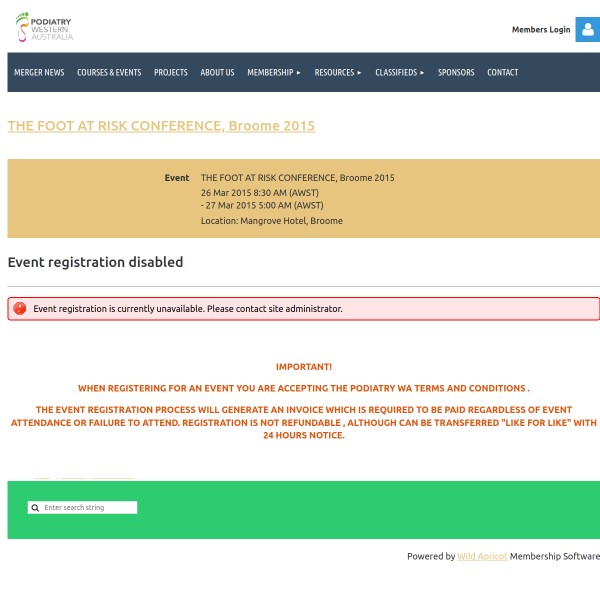
Task: Click the red error alert icon
Action: [20, 309]
